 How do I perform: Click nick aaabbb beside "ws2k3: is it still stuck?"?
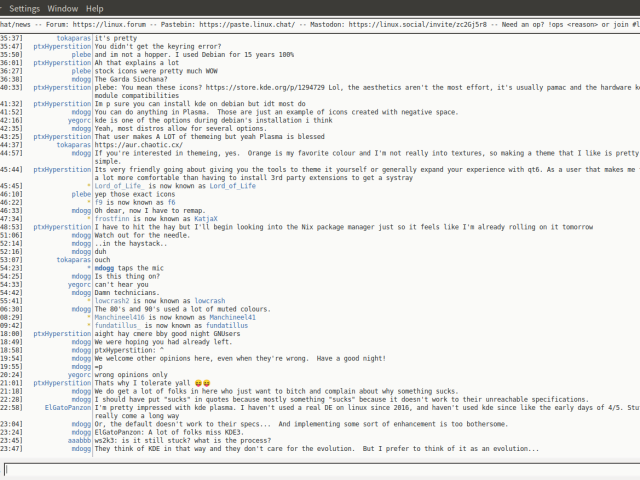coord(79,440)
